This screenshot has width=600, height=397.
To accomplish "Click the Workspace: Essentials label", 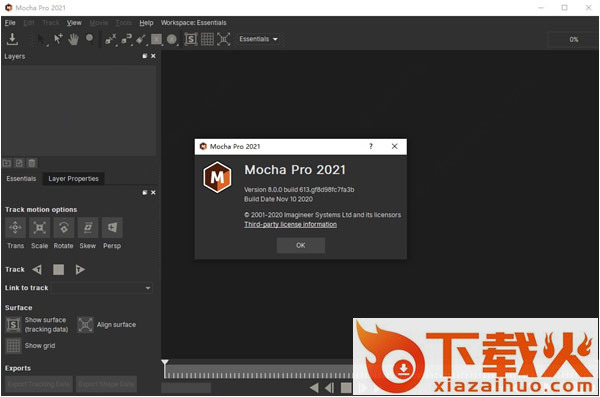I will [x=193, y=23].
